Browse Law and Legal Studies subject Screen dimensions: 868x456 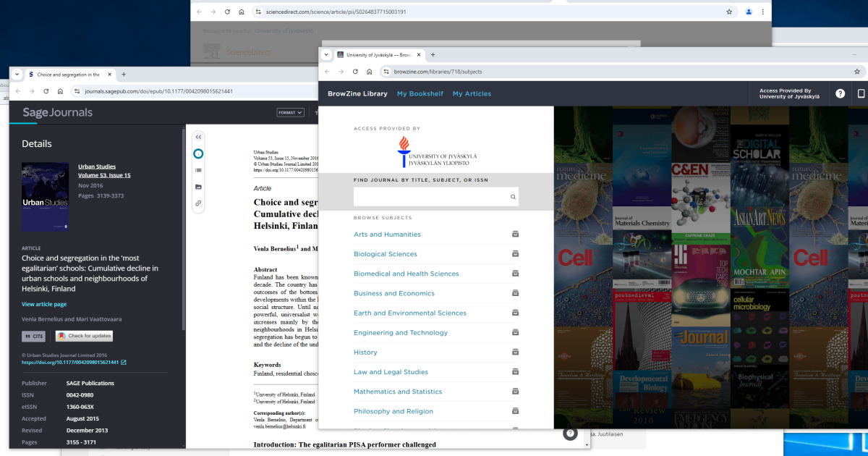[391, 372]
